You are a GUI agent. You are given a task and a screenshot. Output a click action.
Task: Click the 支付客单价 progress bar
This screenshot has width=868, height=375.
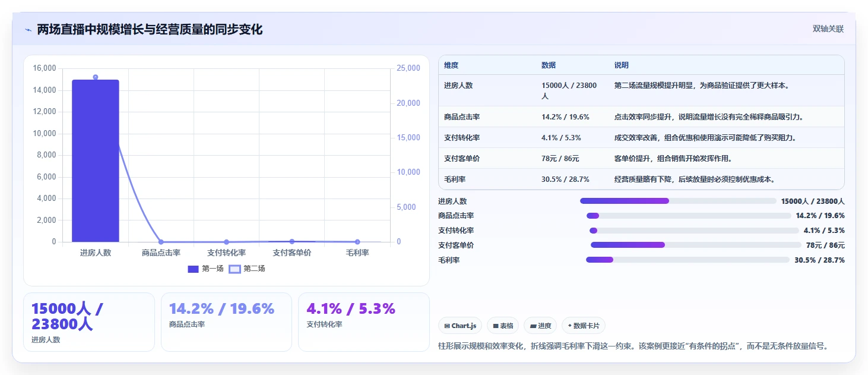pyautogui.click(x=696, y=245)
